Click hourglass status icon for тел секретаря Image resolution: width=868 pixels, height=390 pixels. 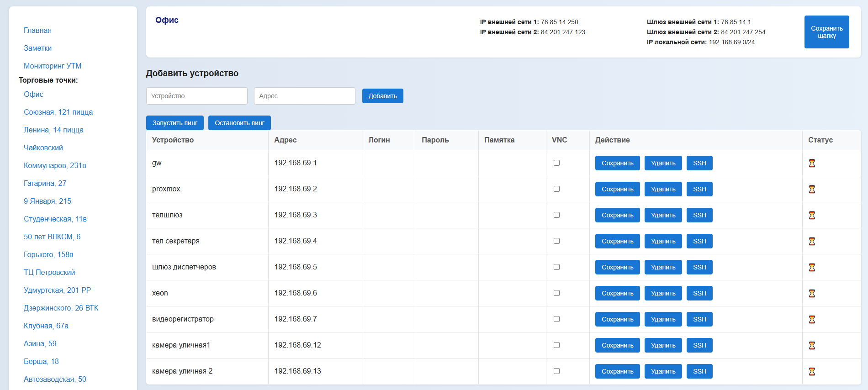click(812, 241)
